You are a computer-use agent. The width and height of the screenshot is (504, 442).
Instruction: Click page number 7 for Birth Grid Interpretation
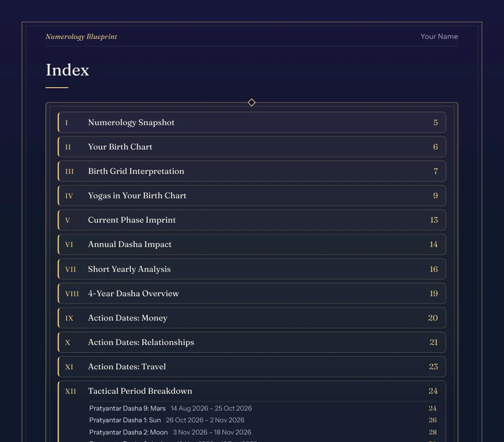pos(436,172)
